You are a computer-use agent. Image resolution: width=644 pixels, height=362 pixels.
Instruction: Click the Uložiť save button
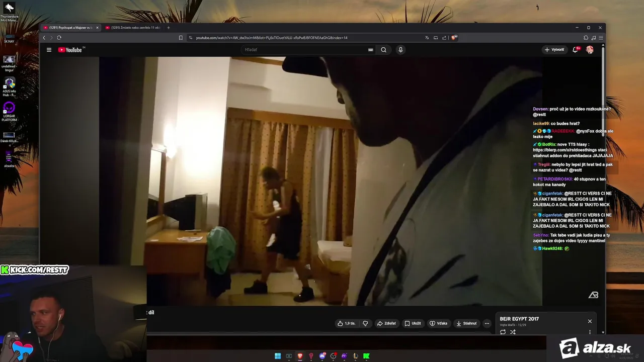pos(413,323)
